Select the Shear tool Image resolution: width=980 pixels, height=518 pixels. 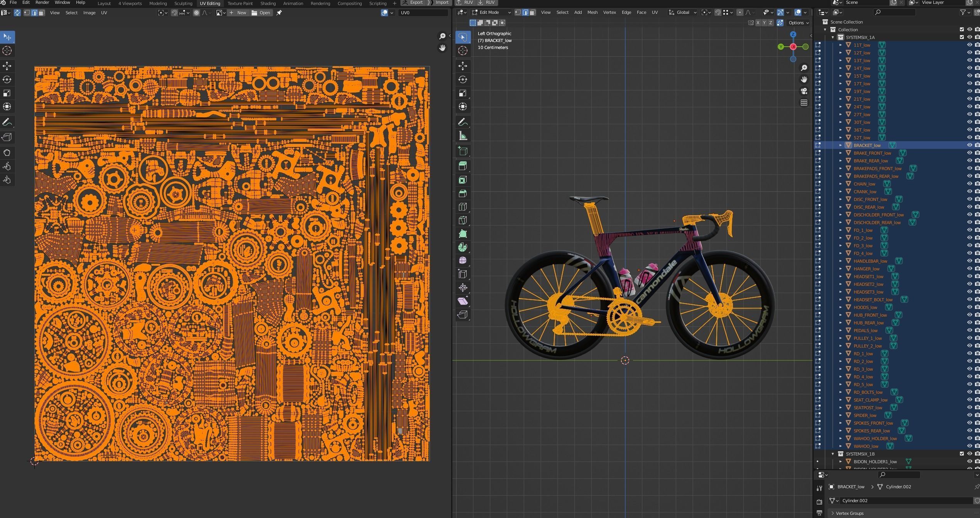click(463, 301)
